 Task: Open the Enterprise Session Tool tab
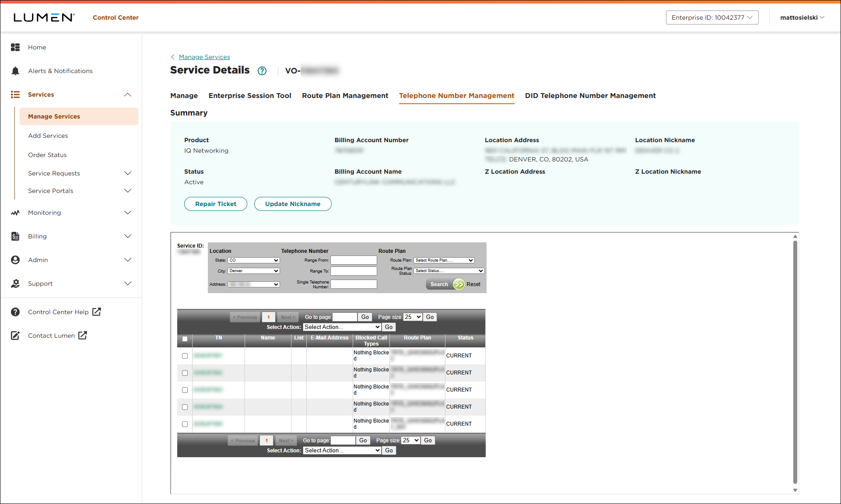pos(250,95)
